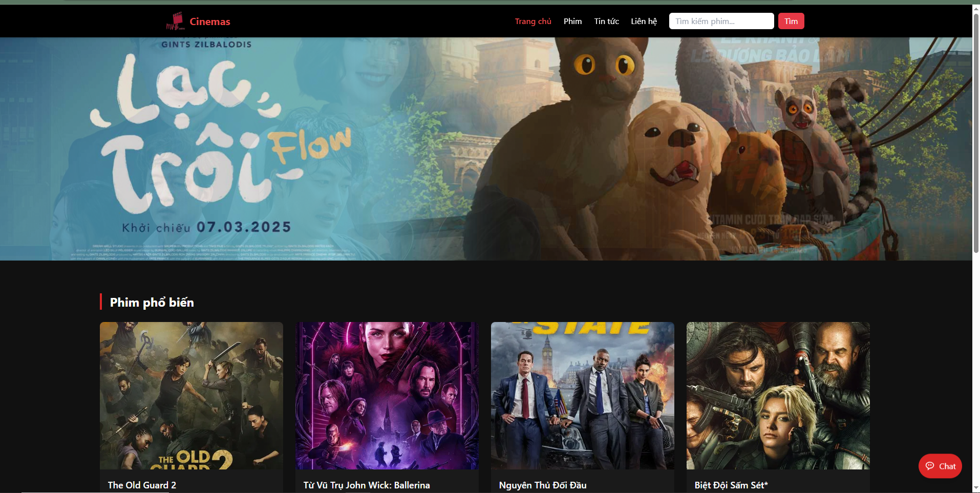980x493 pixels.
Task: Click The Old Guard 2 title
Action: point(142,485)
